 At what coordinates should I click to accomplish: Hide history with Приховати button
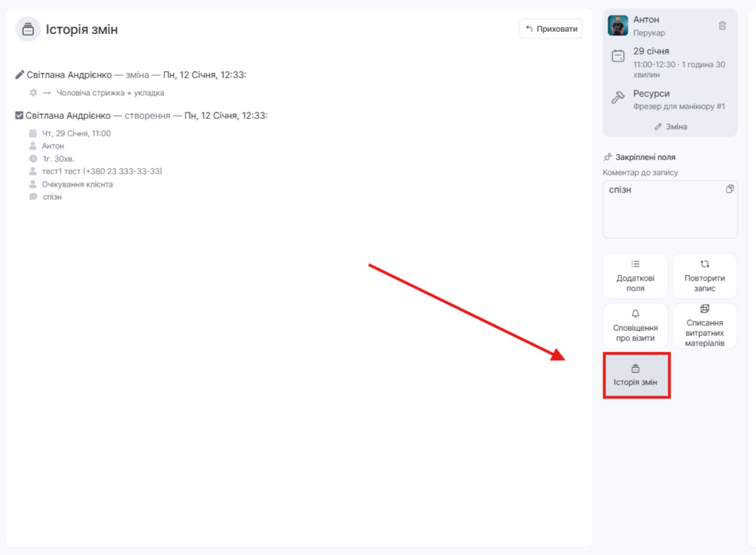point(551,29)
